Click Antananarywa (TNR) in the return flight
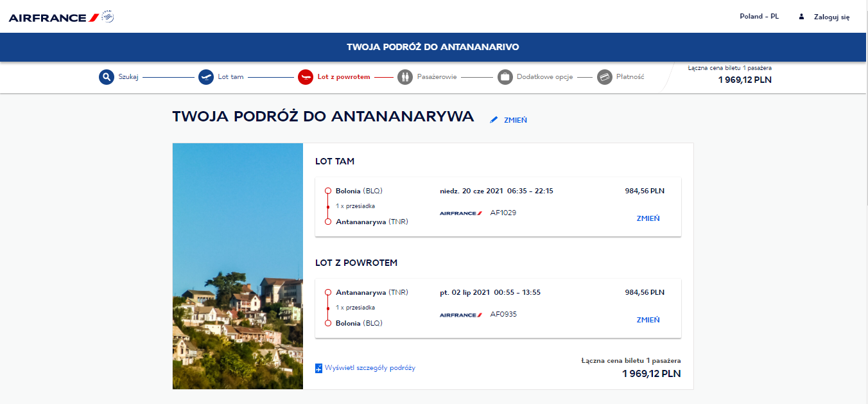The width and height of the screenshot is (868, 404). click(372, 292)
